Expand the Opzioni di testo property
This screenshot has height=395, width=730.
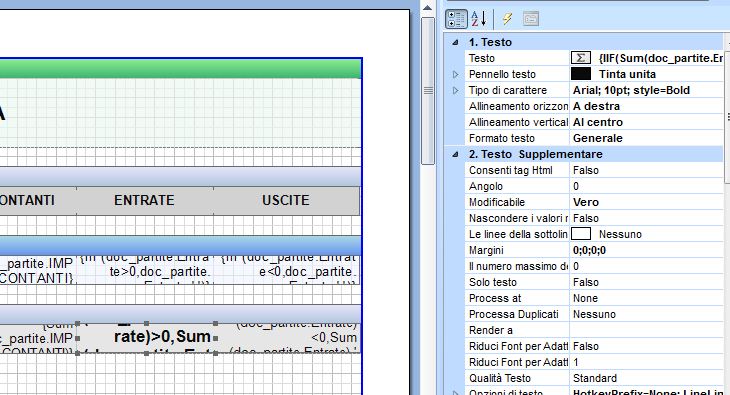[x=455, y=393]
